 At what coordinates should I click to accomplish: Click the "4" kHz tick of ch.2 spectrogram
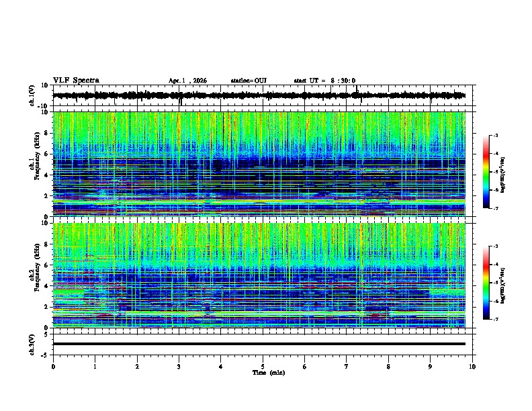click(47, 286)
